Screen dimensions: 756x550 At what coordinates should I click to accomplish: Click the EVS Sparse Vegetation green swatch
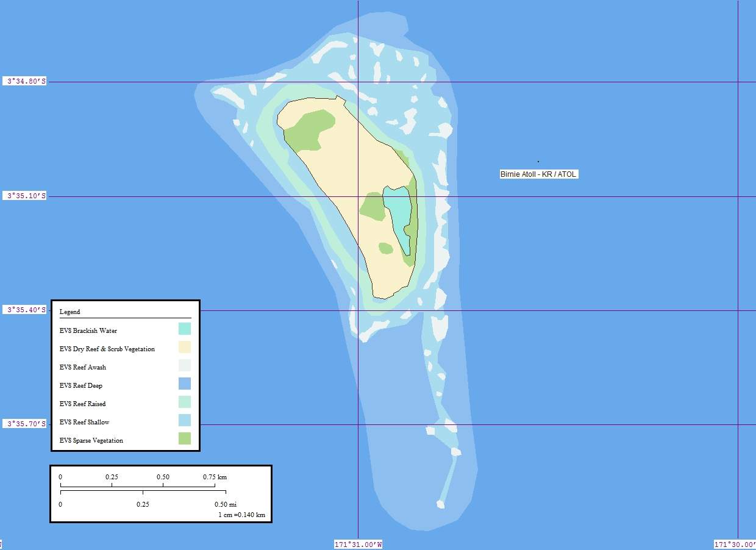coord(184,438)
